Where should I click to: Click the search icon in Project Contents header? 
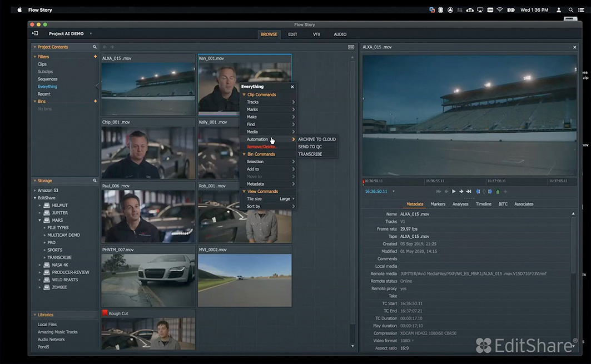(95, 47)
